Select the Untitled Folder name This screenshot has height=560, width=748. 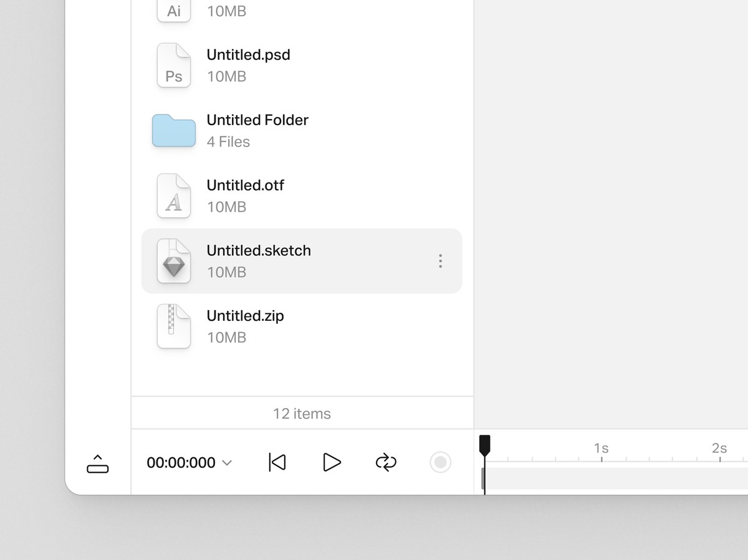(257, 120)
